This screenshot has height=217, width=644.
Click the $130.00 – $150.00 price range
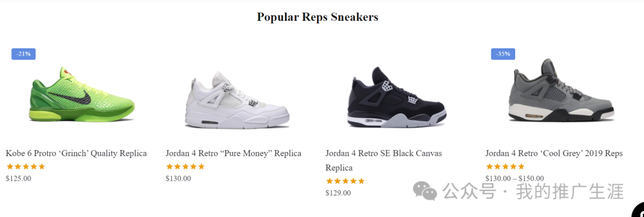515,178
